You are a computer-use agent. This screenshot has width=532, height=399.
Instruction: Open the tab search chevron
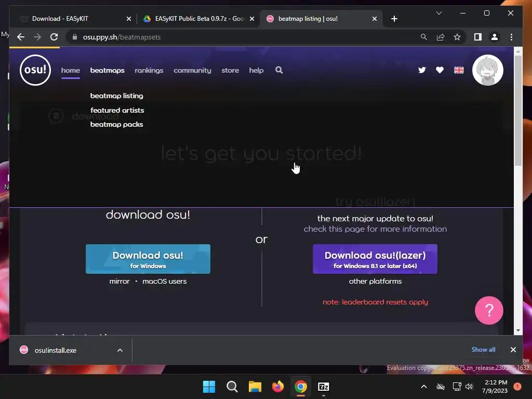pos(438,13)
